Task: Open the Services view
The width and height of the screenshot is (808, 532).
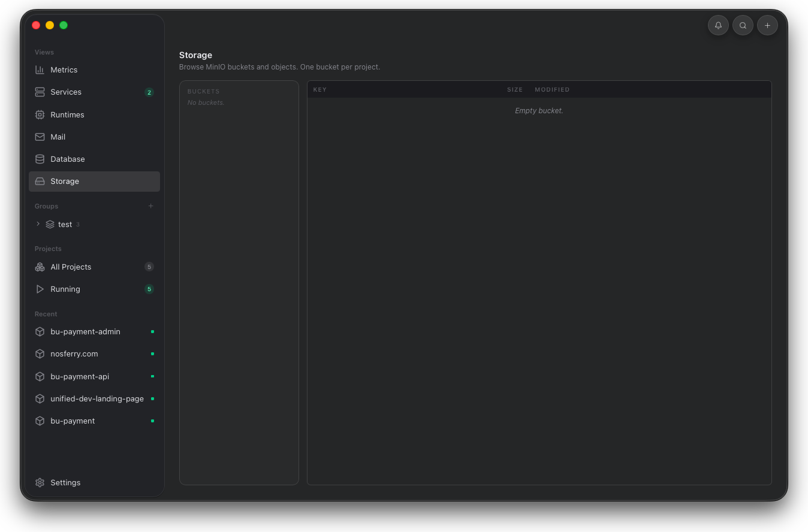Action: point(94,92)
